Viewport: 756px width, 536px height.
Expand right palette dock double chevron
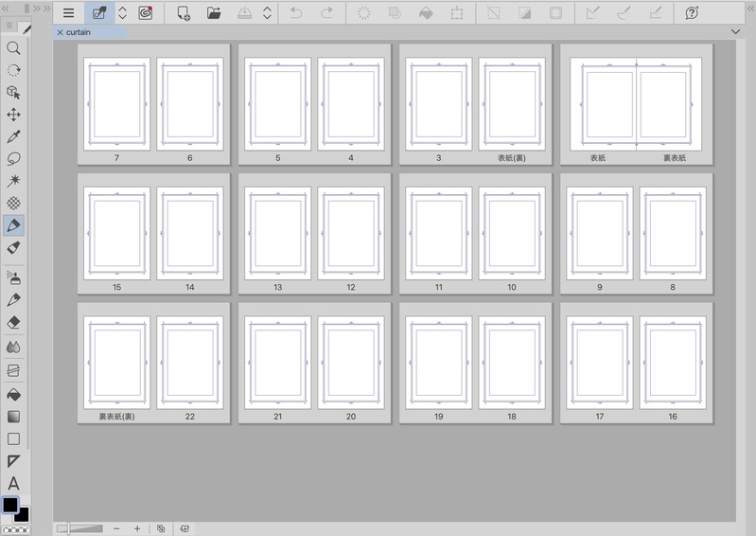click(751, 9)
